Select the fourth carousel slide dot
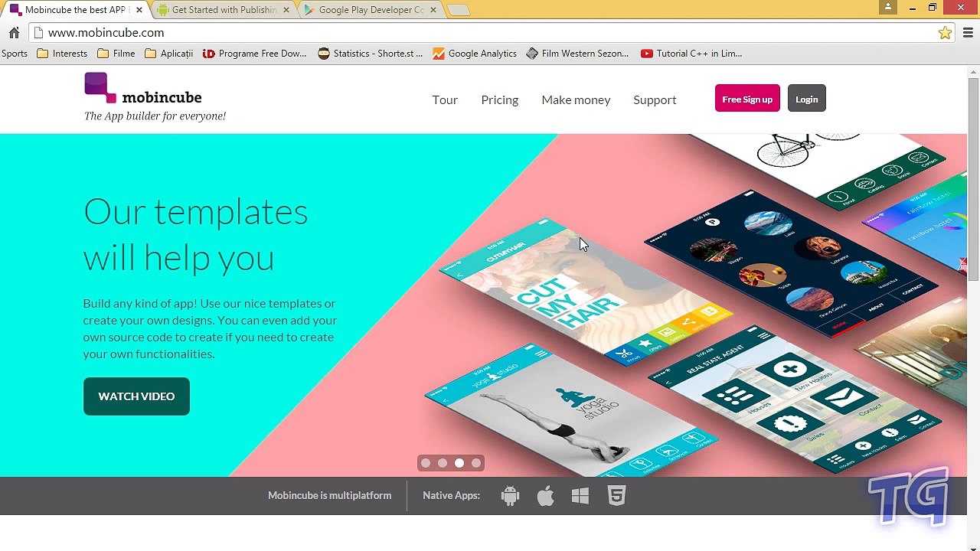 pyautogui.click(x=476, y=463)
